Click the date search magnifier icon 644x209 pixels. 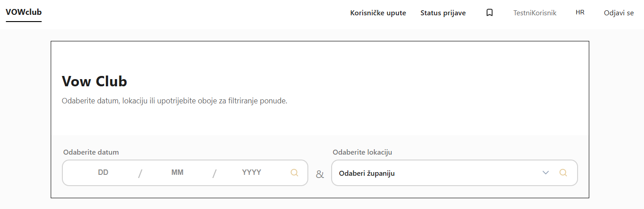294,173
